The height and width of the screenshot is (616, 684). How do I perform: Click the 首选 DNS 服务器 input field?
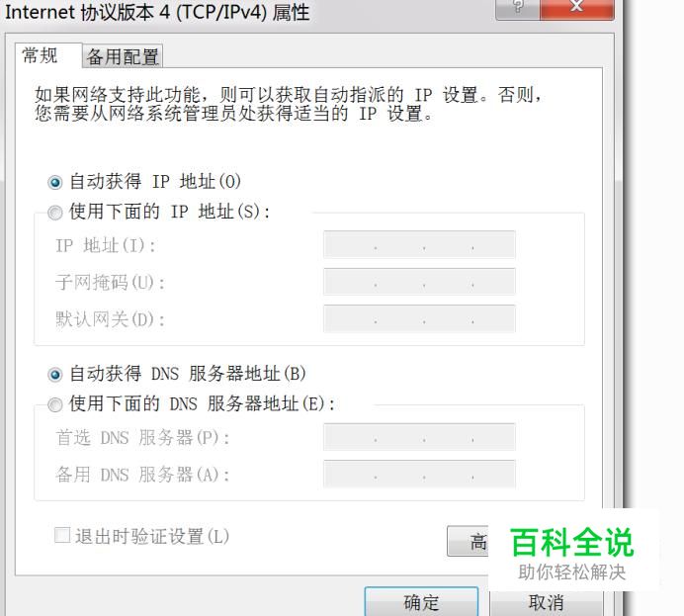(419, 437)
